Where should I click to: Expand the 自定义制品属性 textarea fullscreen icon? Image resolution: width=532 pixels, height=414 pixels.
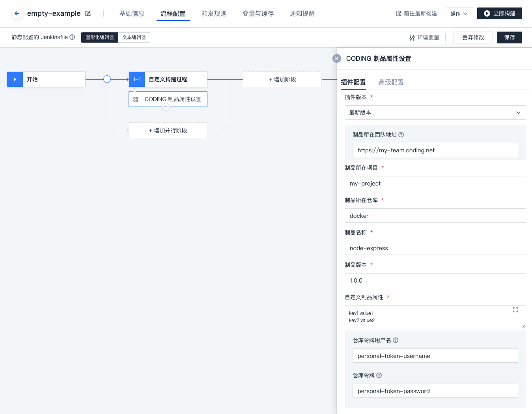pos(515,310)
